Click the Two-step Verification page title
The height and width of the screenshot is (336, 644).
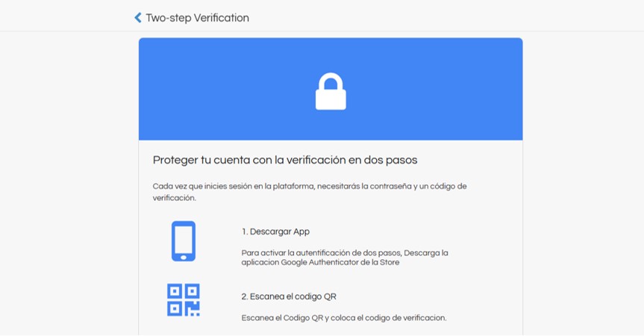(x=197, y=18)
